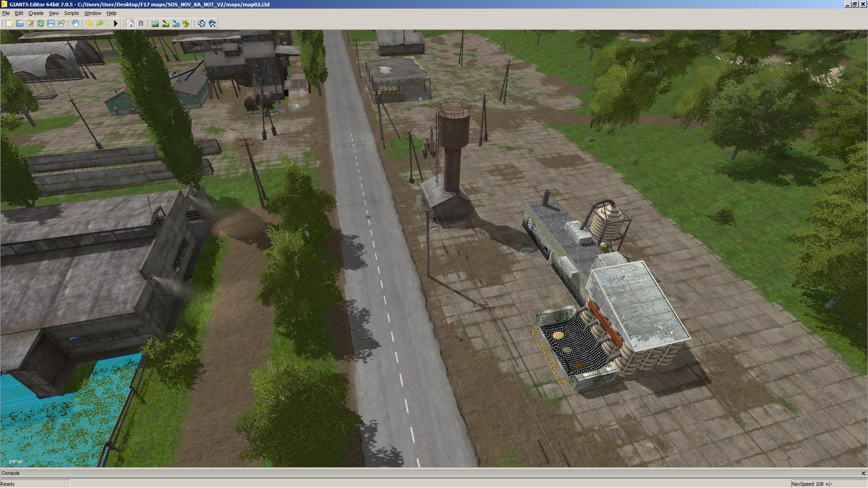Select the Terrain sculpt mode icon
Screen dimensions: 868x488
click(155, 23)
